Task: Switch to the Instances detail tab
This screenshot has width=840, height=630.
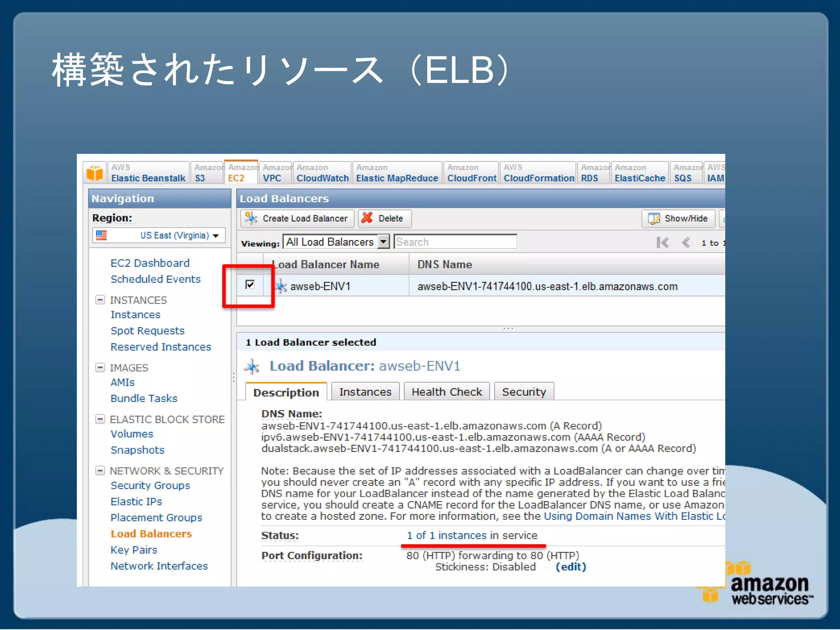Action: 365,392
